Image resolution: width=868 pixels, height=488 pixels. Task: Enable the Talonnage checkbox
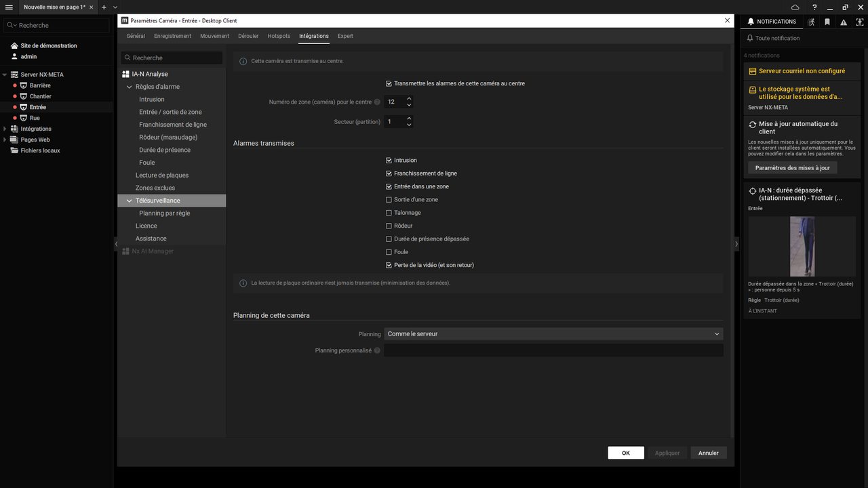coord(389,213)
